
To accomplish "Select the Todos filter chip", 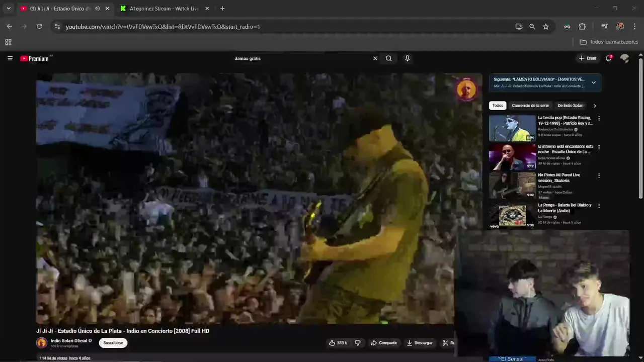I will pyautogui.click(x=498, y=106).
